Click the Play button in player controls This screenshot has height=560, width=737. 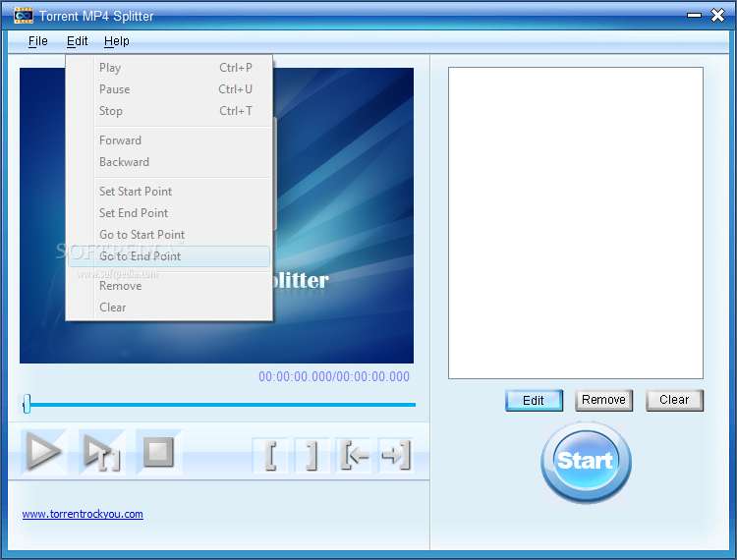coord(43,452)
